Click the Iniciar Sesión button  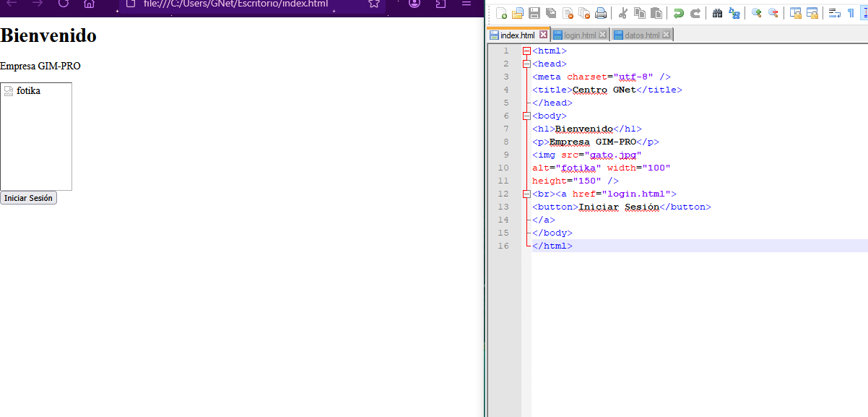pos(28,198)
